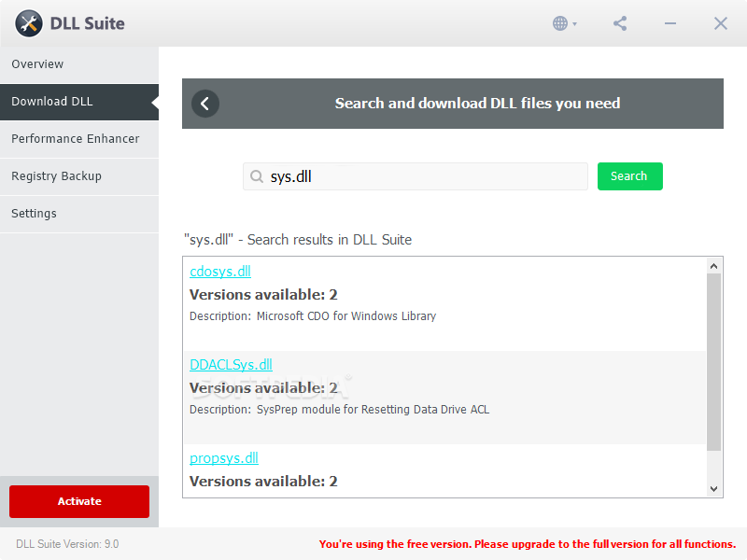The width and height of the screenshot is (747, 560).
Task: Click the red Activate button
Action: pyautogui.click(x=79, y=501)
